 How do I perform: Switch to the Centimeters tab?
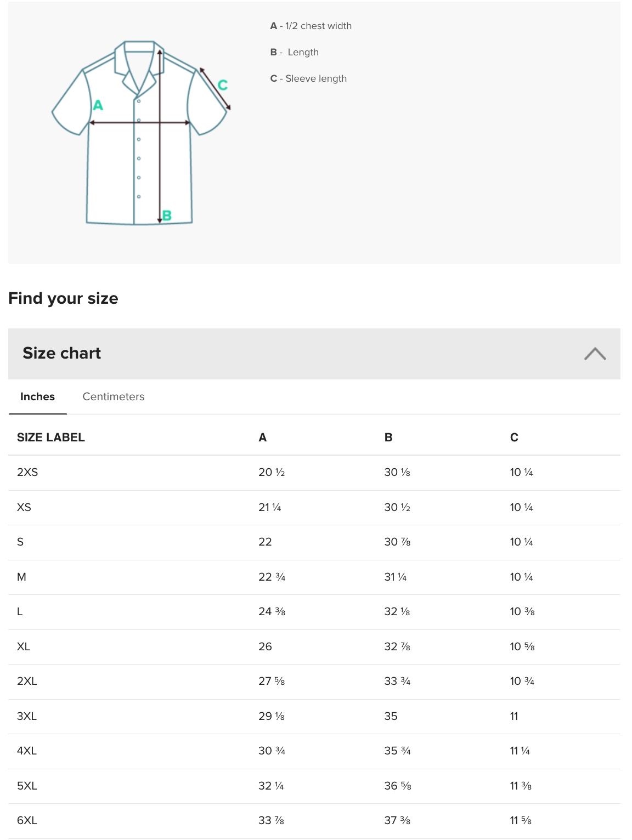point(114,396)
